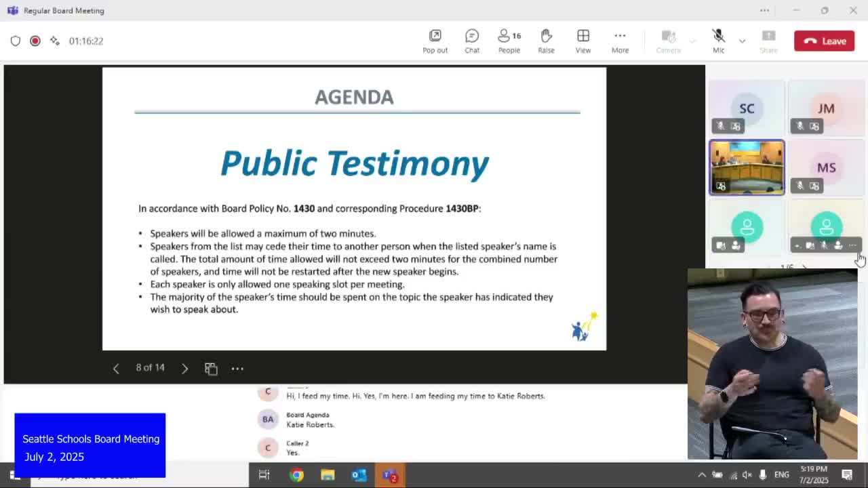The width and height of the screenshot is (868, 488).
Task: Open the Chat panel
Action: coord(472,41)
